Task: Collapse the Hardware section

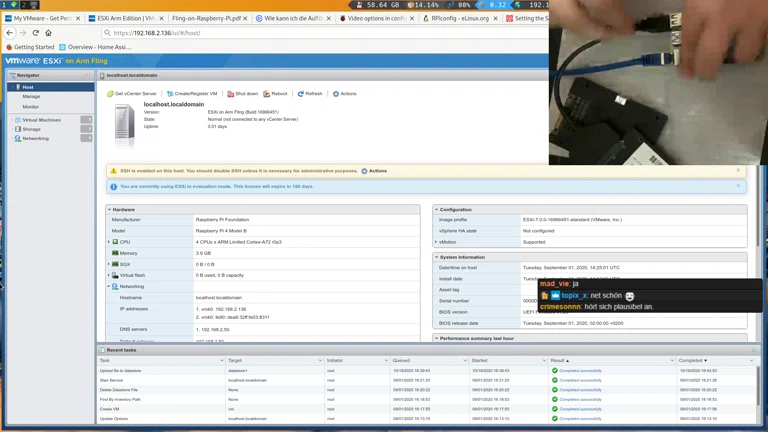Action: (x=109, y=210)
